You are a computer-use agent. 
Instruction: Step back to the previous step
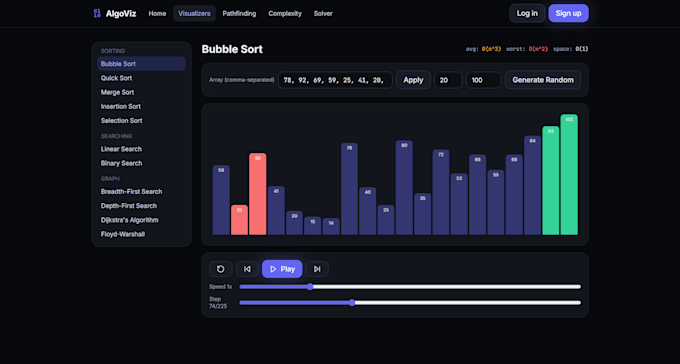point(247,269)
